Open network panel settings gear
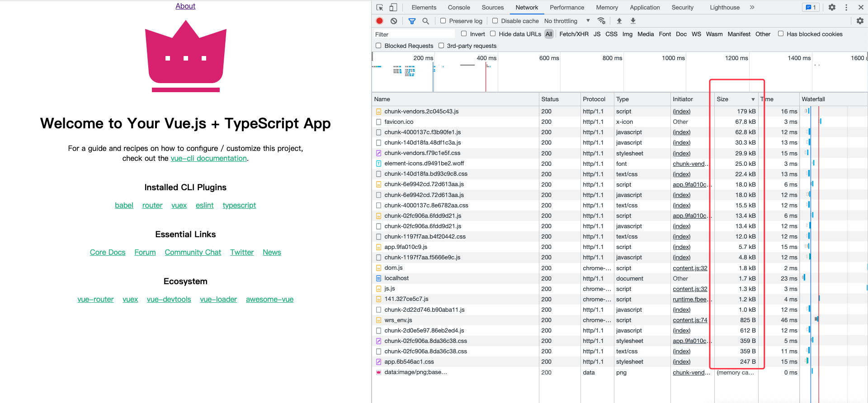 [860, 21]
